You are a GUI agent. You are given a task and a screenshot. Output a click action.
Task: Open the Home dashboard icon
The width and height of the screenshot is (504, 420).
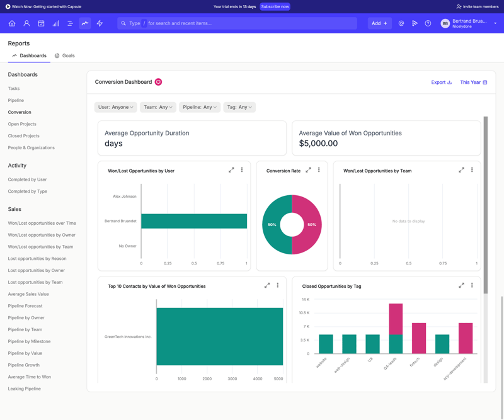click(x=12, y=23)
